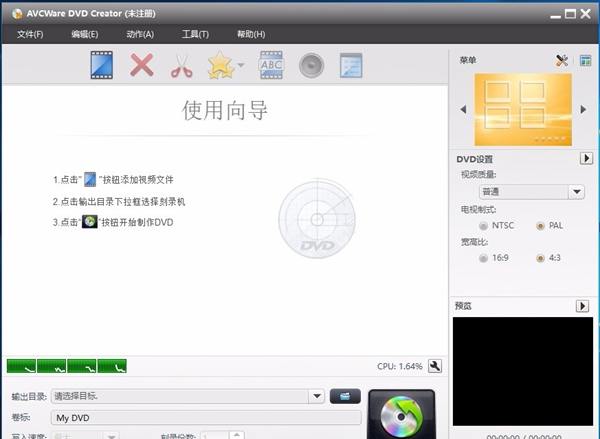The image size is (600, 439).
Task: Click the stars effects icon
Action: [x=220, y=65]
